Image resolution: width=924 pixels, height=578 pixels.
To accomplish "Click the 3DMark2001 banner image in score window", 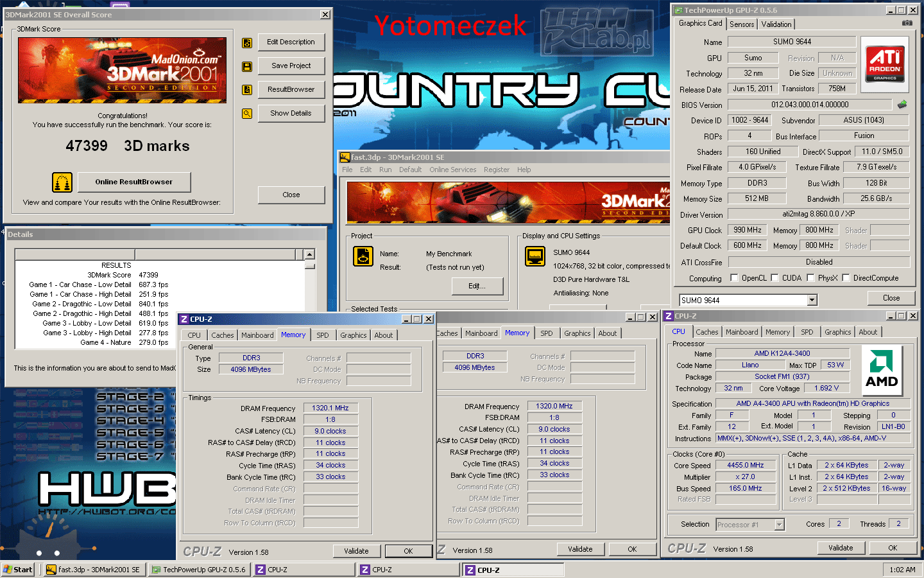I will pos(123,71).
